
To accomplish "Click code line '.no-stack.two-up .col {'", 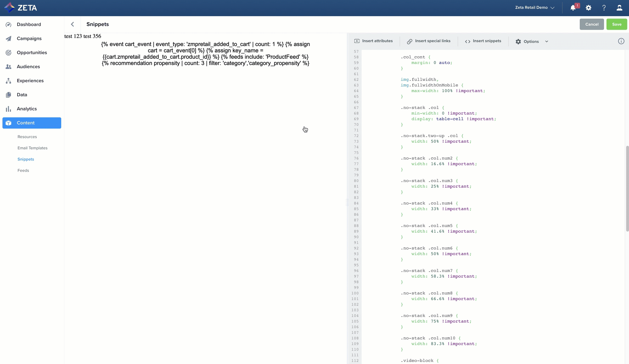I will (x=432, y=136).
